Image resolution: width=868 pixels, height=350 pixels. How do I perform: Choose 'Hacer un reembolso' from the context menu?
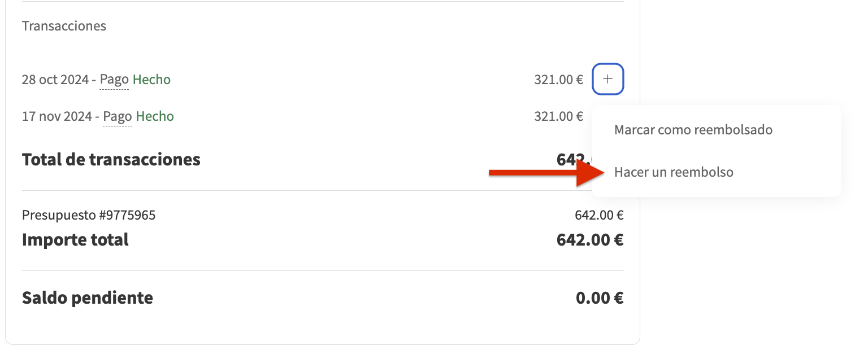tap(674, 172)
